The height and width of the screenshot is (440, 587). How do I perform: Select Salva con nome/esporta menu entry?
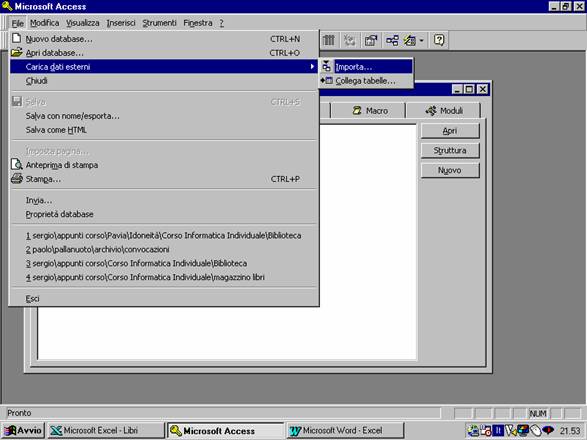(164, 116)
